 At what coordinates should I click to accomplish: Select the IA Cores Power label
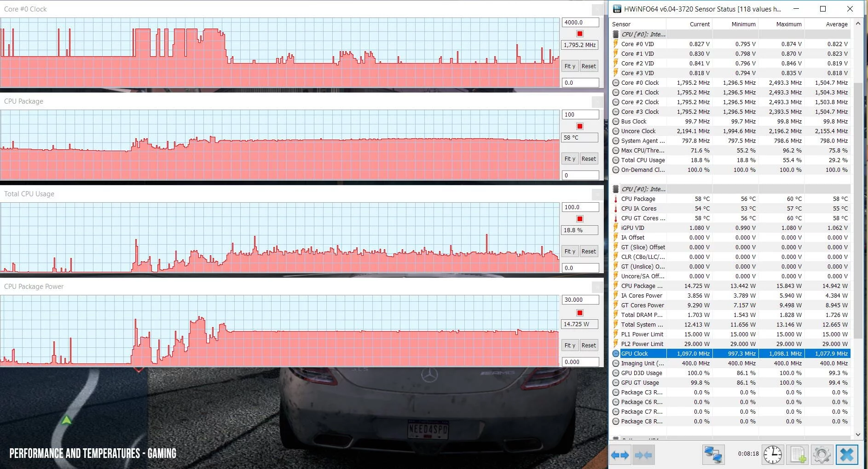pos(642,295)
